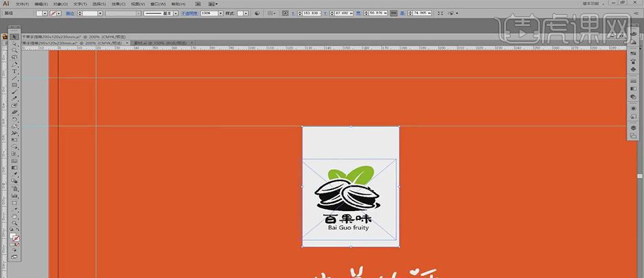Screen dimensions: 644x278
Task: Click the stroke weight stepper arrows
Action: [x=80, y=13]
